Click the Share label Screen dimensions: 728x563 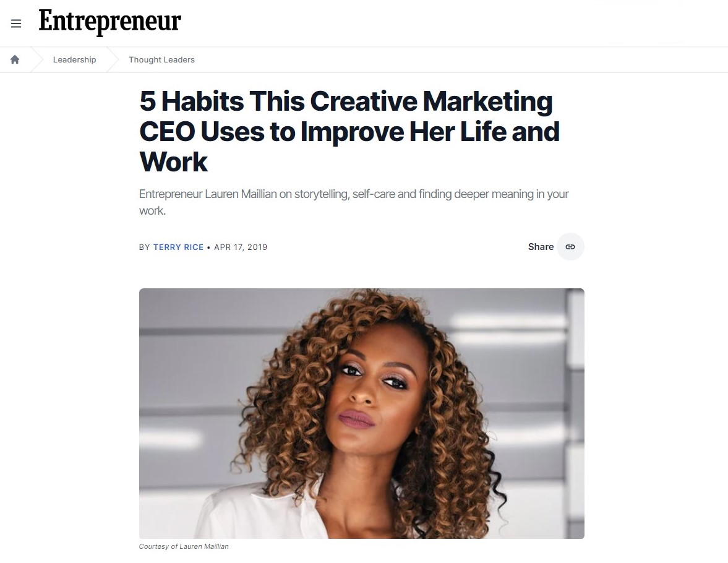[x=541, y=247]
